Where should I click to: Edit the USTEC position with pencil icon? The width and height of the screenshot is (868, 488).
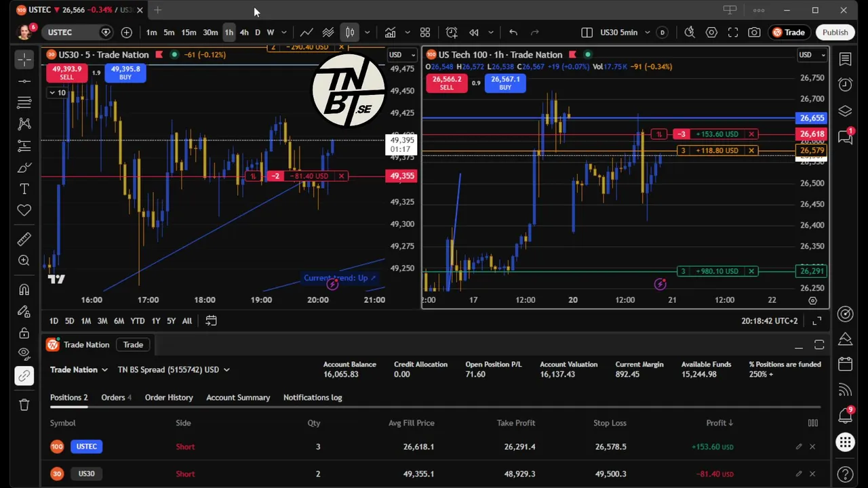[799, 447]
